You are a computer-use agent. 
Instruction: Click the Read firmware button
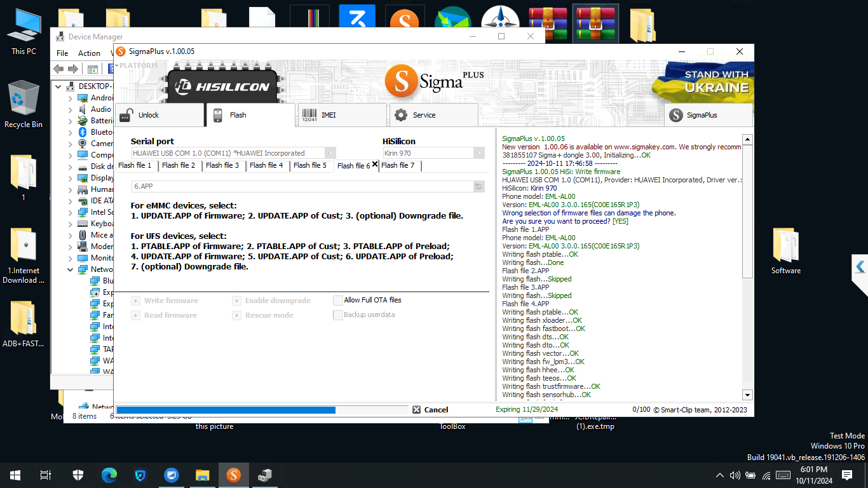(165, 315)
